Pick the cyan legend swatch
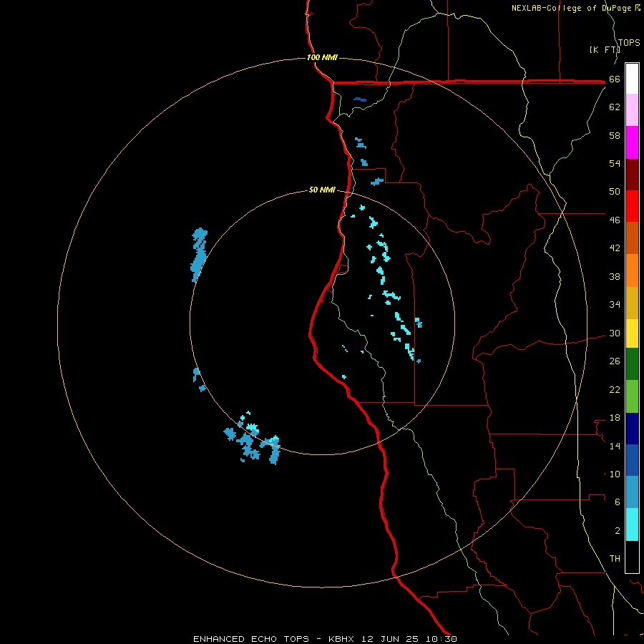 [632, 525]
